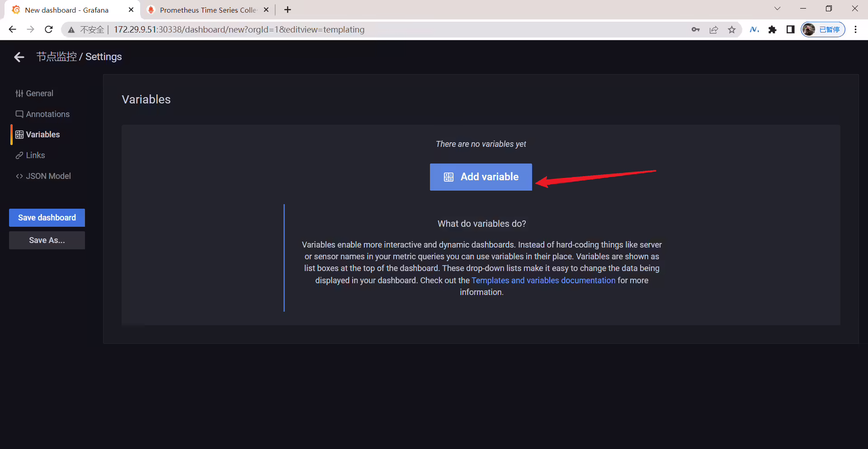
Task: Click the 'What do variables do?' heading
Action: point(481,224)
